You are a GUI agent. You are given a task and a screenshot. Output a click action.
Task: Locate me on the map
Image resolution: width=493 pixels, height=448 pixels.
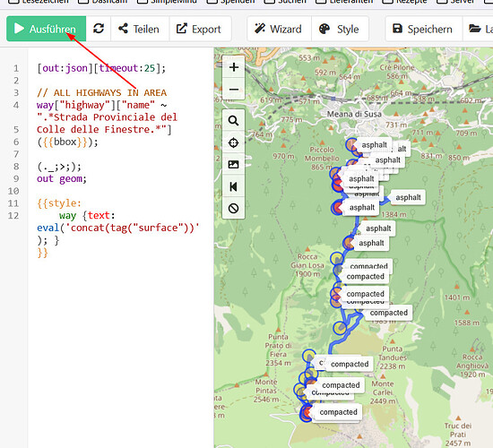coord(233,142)
